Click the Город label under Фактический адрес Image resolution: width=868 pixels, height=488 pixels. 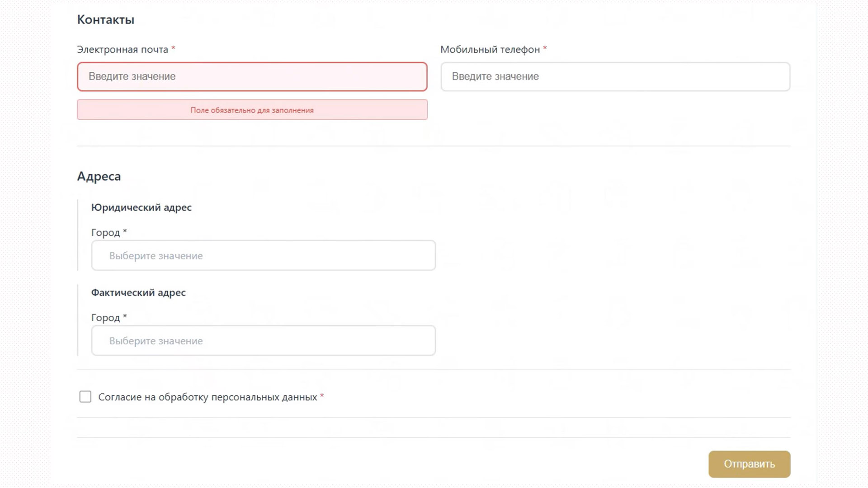pos(105,318)
